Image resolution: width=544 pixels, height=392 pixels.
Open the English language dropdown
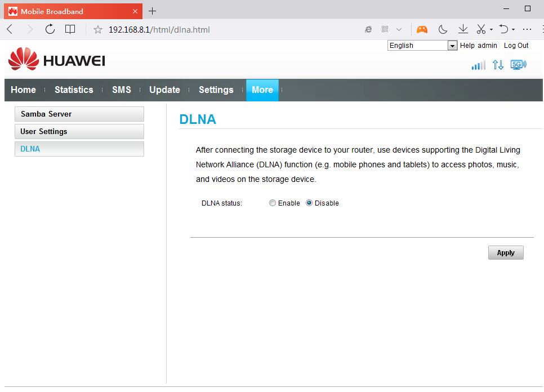tap(422, 46)
